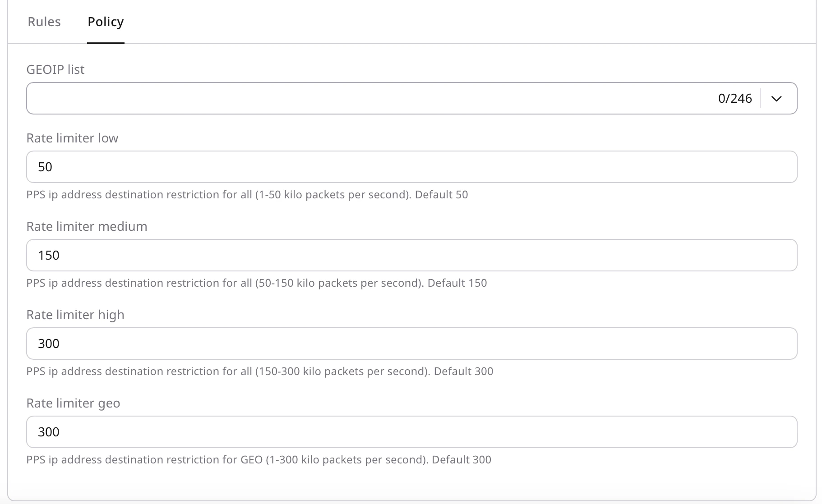Viewport: 822px width, 504px height.
Task: Click the Rate limiter low label
Action: [x=72, y=138]
